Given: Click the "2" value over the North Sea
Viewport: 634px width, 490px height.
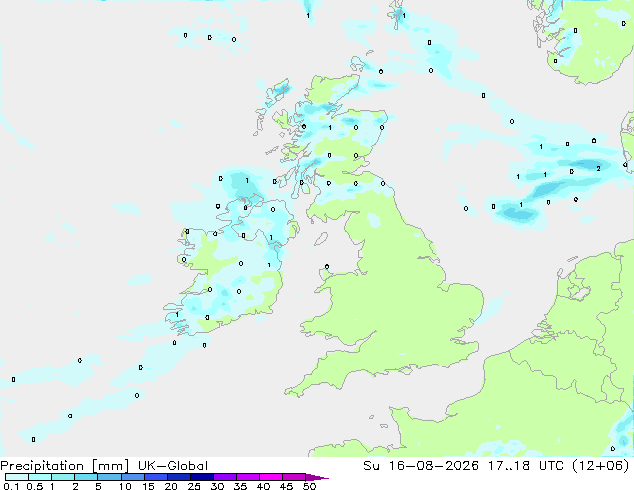Looking at the screenshot, I should pyautogui.click(x=598, y=169).
